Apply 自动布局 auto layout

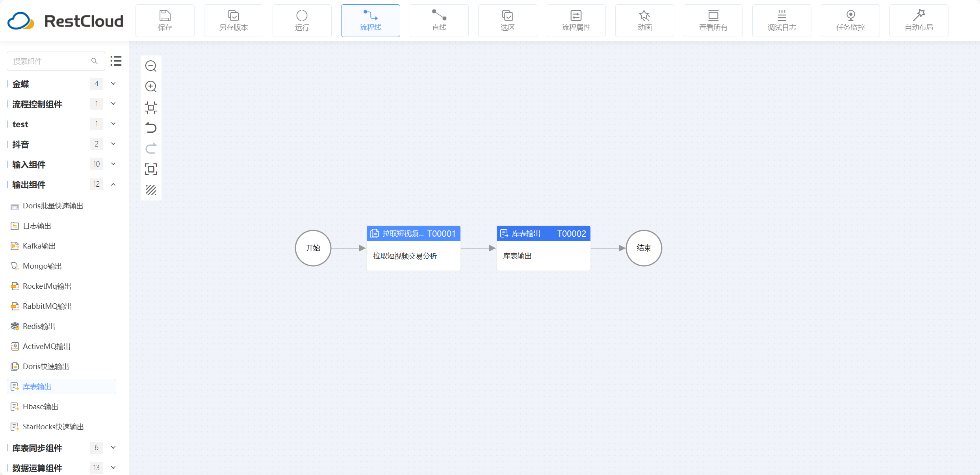pos(919,21)
